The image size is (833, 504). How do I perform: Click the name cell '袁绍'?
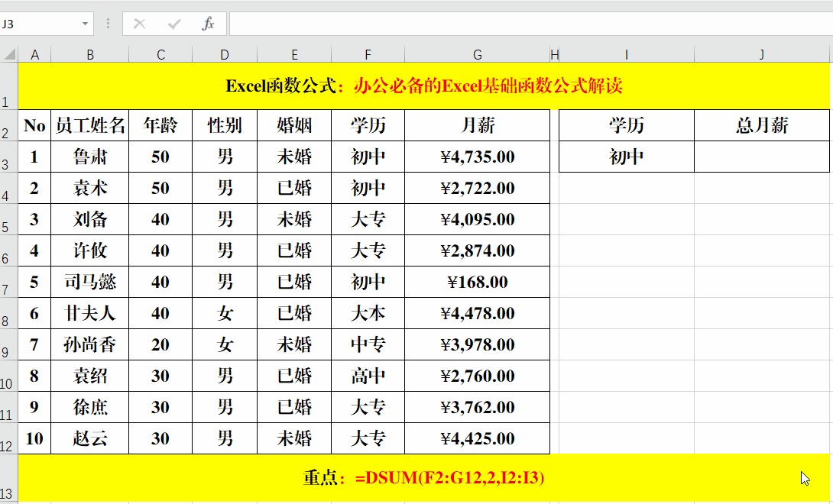89,376
